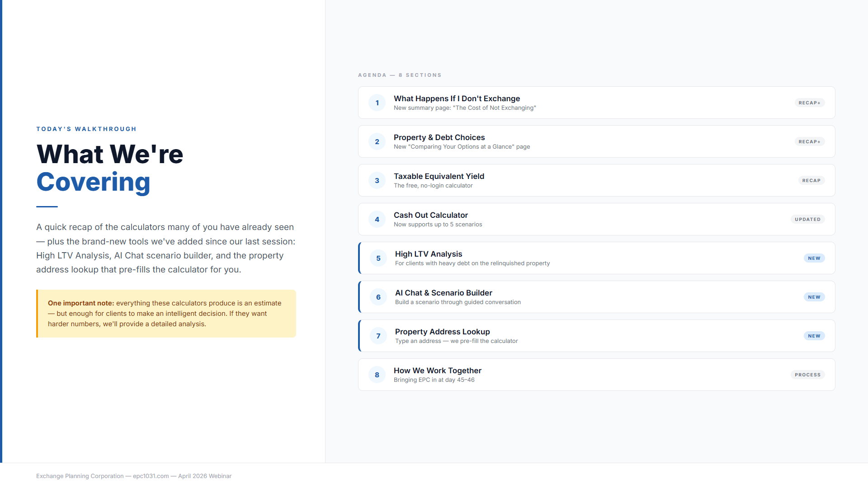868x488 pixels.
Task: Click RECAP+ tag on Property & Debt Choices
Action: click(810, 141)
